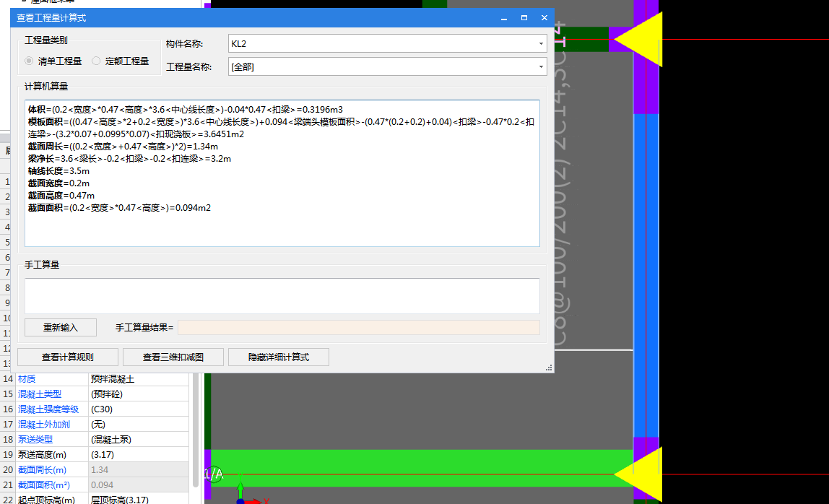Click the 截面周长 formula line
Image resolution: width=829 pixels, height=504 pixels.
click(x=123, y=147)
